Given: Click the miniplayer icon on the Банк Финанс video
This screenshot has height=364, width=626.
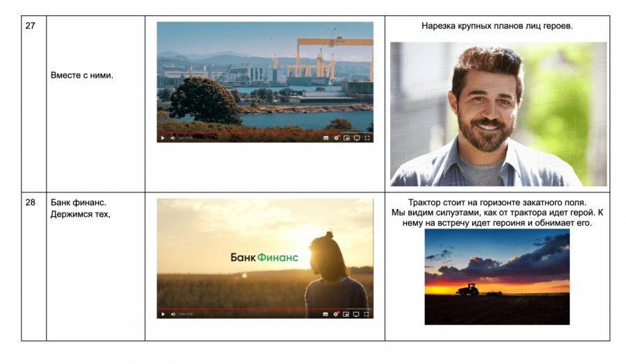Looking at the screenshot, I should point(346,314).
